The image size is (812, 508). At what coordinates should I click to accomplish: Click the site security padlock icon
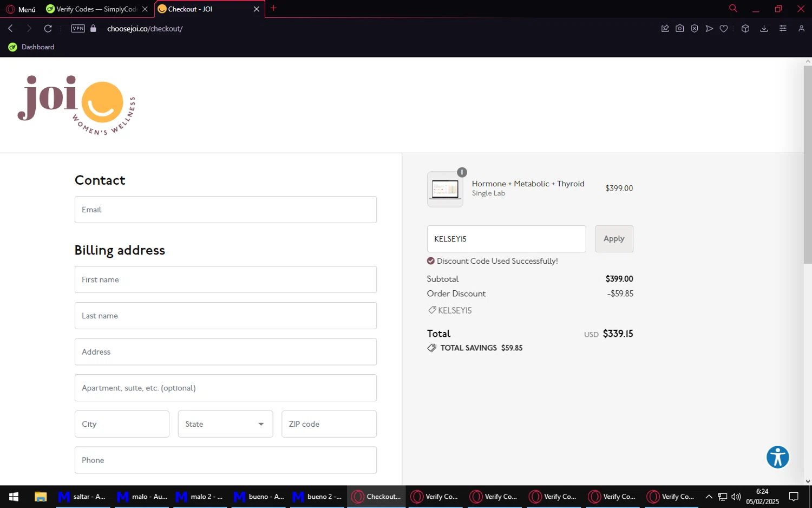tap(93, 29)
